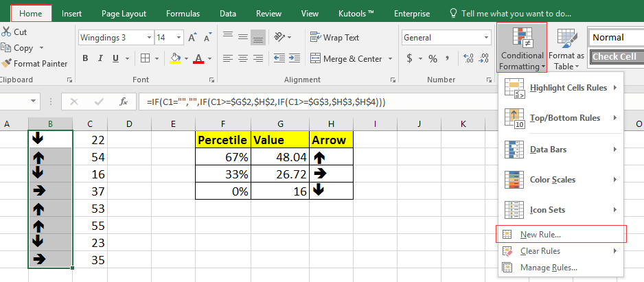The image size is (644, 282).
Task: Activate the Format Painter brush
Action: point(6,64)
